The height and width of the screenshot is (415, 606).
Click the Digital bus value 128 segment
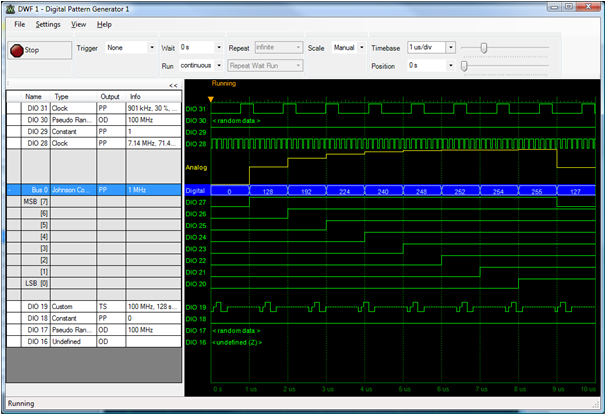click(268, 190)
